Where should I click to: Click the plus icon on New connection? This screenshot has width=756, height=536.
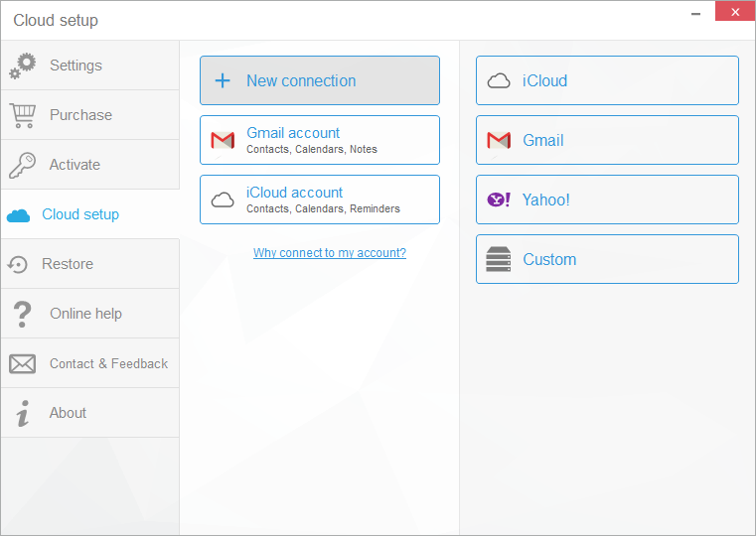click(x=223, y=80)
